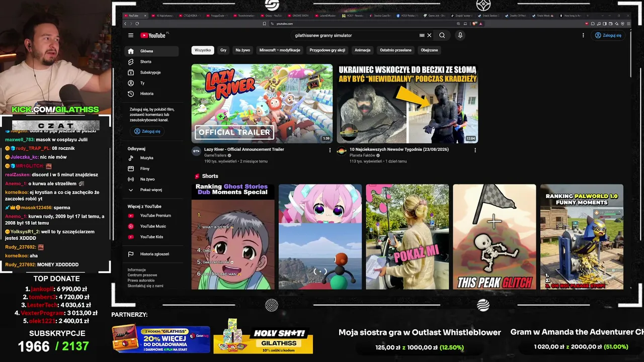Open the Na żywo broadcast icon in sidebar
This screenshot has width=644, height=362.
(131, 179)
